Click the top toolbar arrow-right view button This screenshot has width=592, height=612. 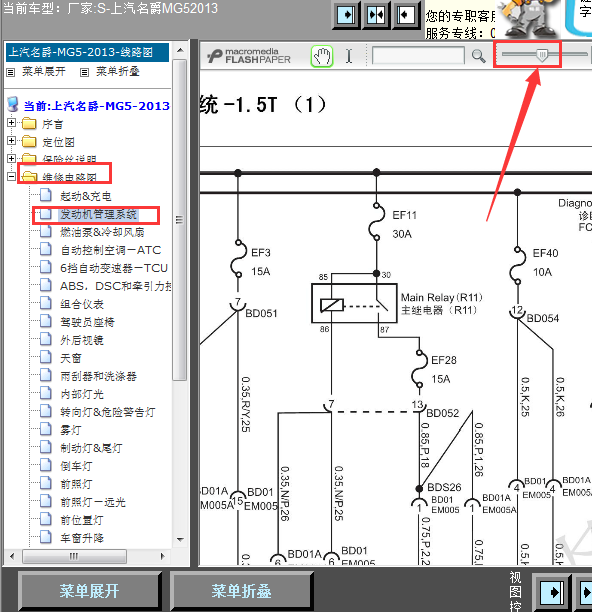(x=346, y=15)
